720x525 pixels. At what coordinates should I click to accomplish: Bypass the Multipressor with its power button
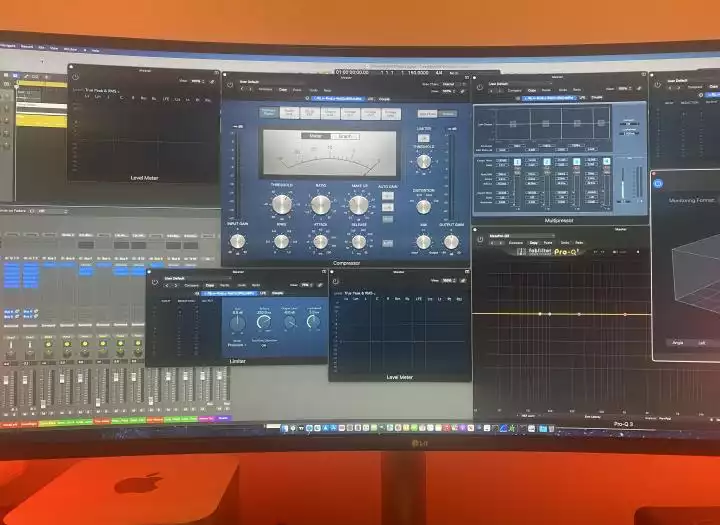click(479, 87)
